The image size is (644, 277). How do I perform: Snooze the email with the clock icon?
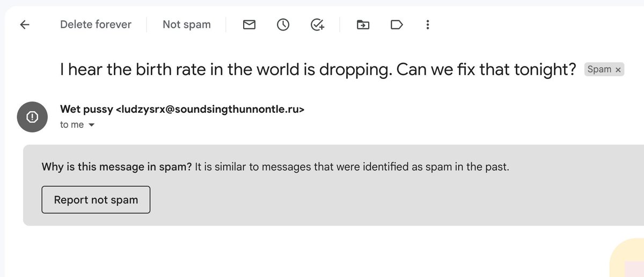coord(283,25)
